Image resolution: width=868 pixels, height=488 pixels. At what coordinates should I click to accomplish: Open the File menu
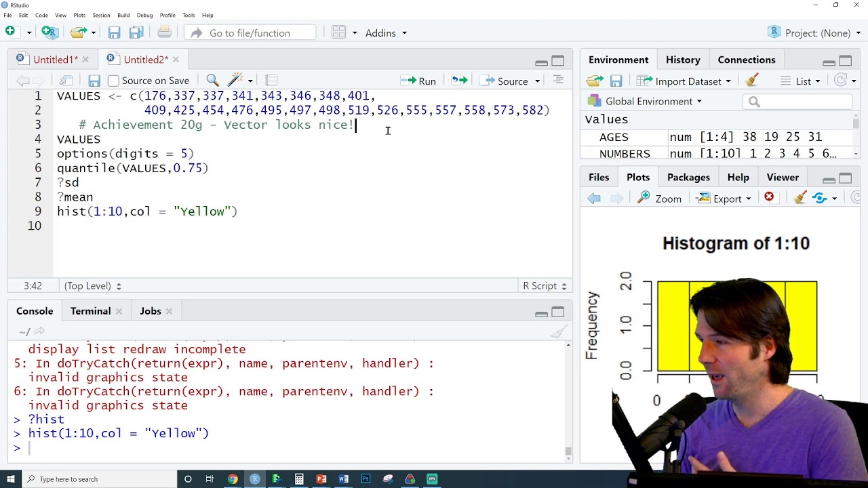(7, 15)
